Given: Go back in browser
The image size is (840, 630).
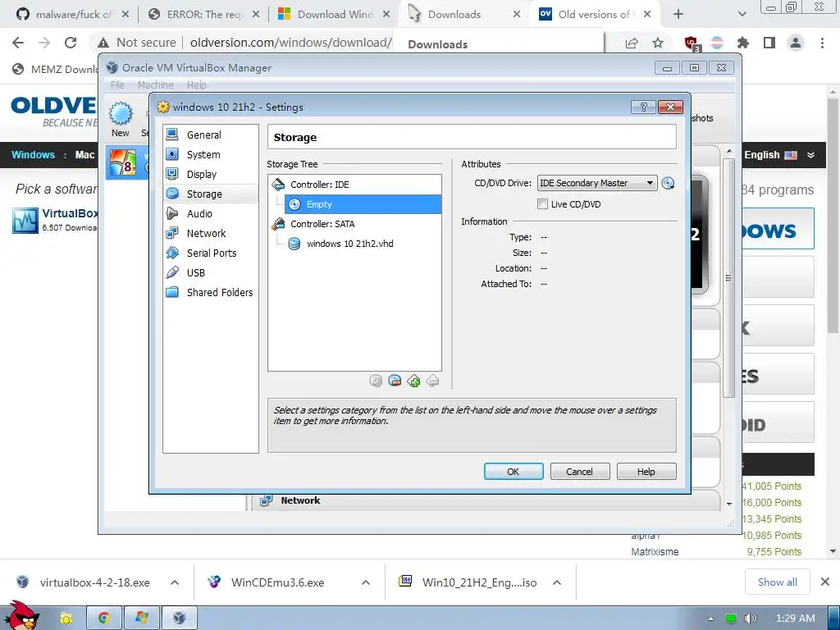Looking at the screenshot, I should pos(18,43).
